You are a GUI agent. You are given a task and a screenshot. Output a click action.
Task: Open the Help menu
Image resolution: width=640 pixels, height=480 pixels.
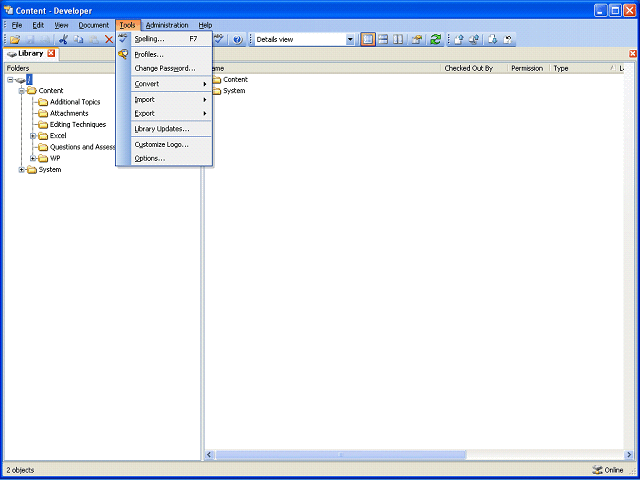click(x=205, y=25)
